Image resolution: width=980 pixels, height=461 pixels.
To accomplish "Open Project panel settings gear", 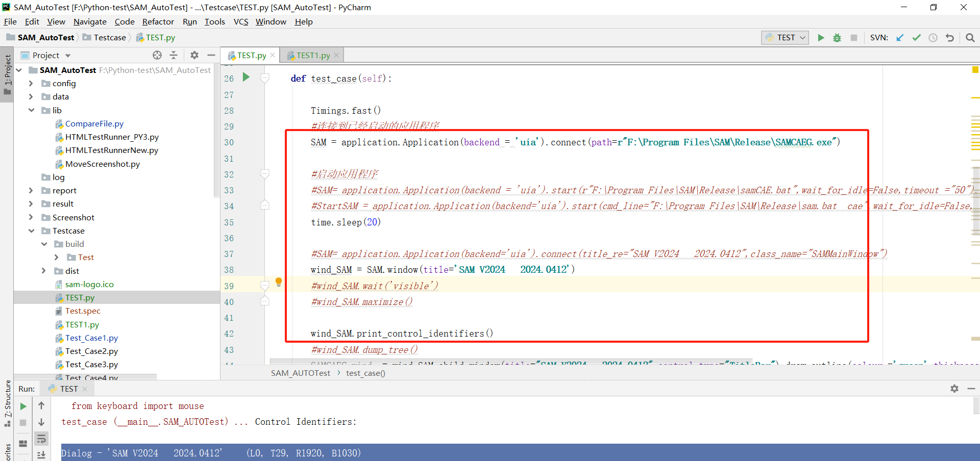I will point(194,55).
